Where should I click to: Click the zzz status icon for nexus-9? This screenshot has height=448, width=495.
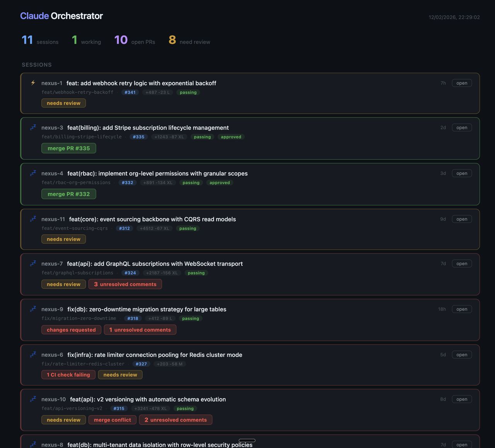[33, 309]
